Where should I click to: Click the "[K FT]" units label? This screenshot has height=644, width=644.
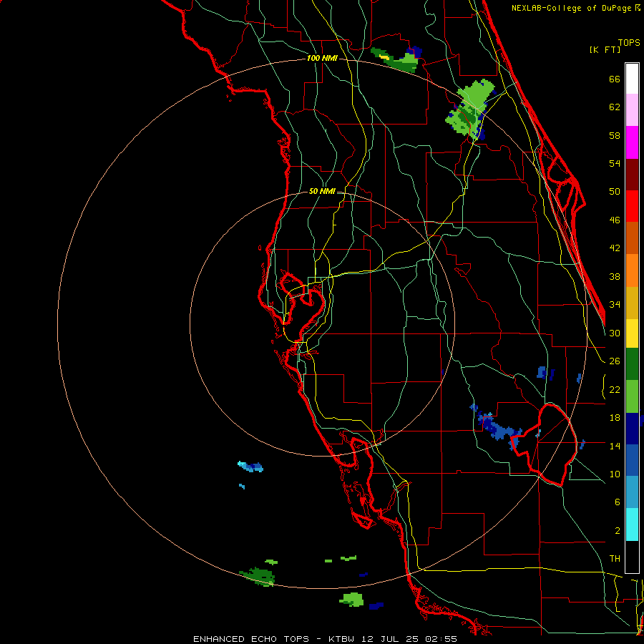[605, 50]
